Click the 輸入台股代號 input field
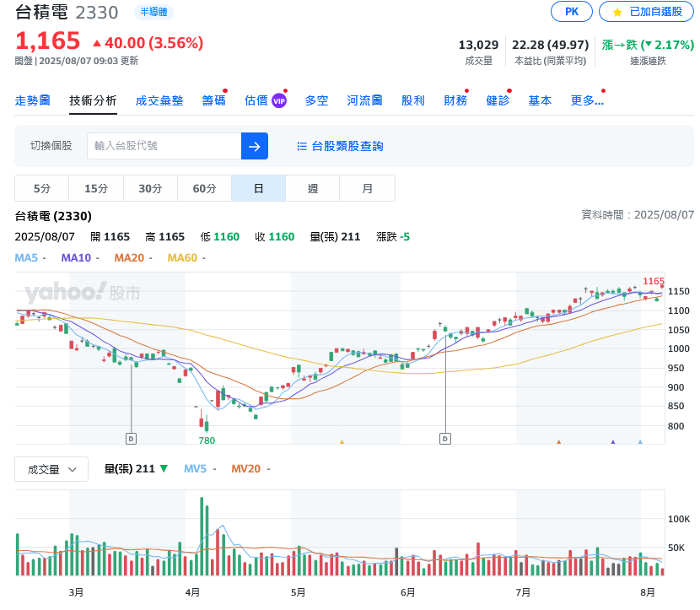700x610 pixels. [164, 146]
